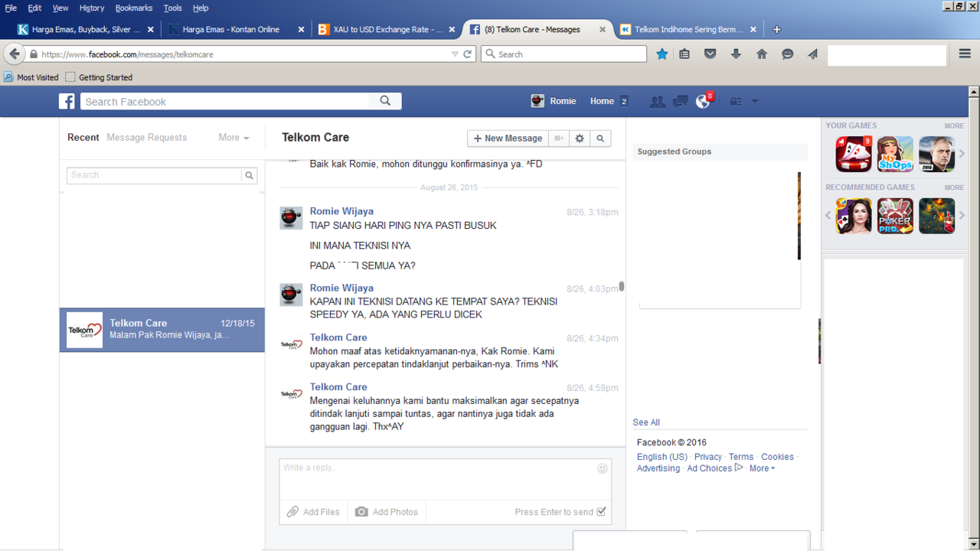Viewport: 980px width, 551px height.
Task: Open the Bookmarks menu
Action: click(x=134, y=8)
